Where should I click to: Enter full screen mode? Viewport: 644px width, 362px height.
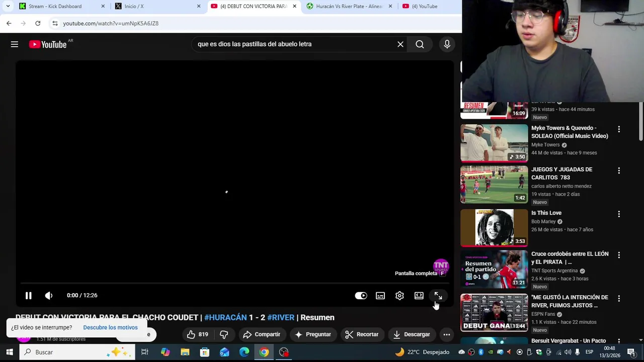438,296
